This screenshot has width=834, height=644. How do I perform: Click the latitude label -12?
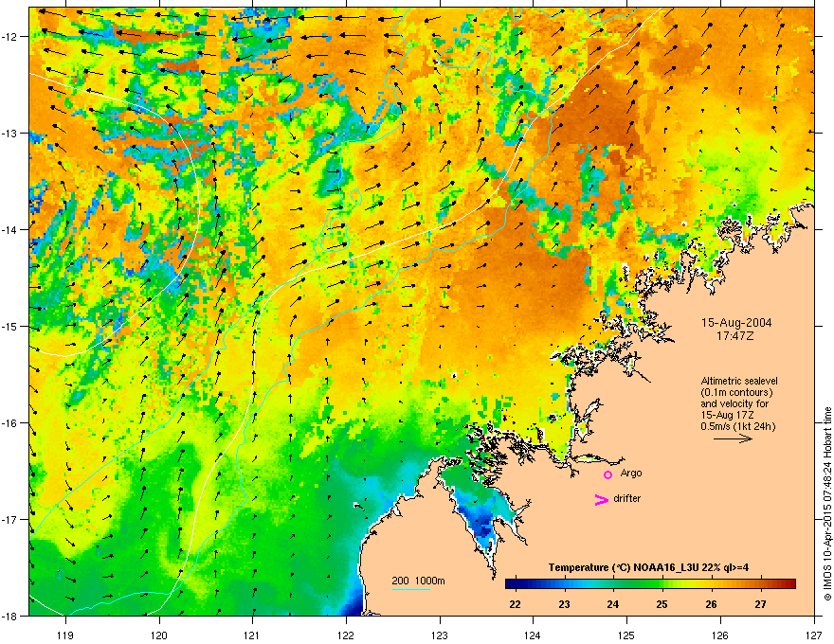click(x=9, y=37)
